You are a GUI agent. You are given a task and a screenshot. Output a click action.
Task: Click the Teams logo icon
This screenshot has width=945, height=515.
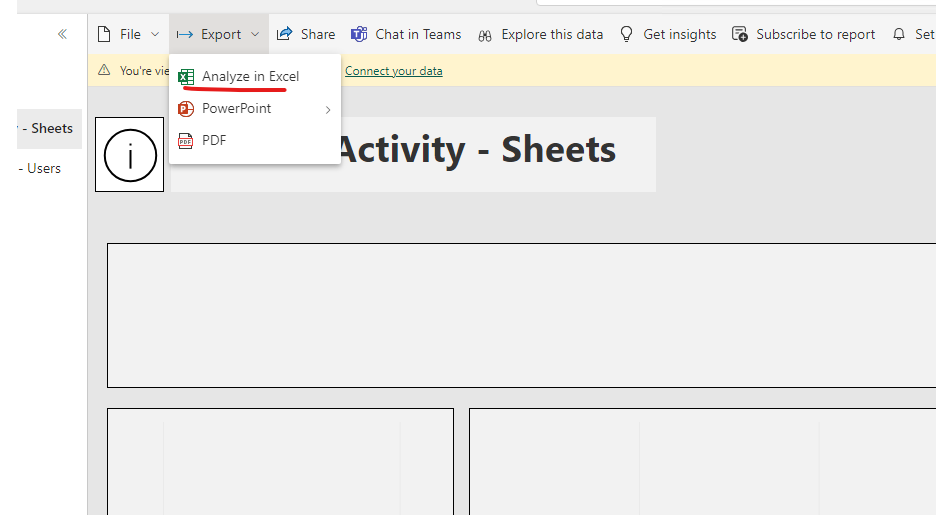tap(359, 34)
